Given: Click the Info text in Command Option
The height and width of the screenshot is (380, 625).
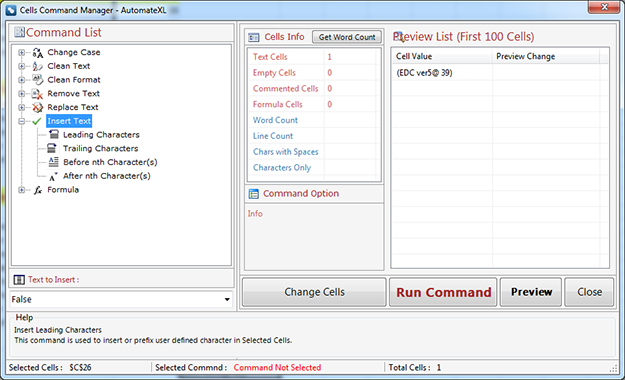Looking at the screenshot, I should pyautogui.click(x=255, y=214).
